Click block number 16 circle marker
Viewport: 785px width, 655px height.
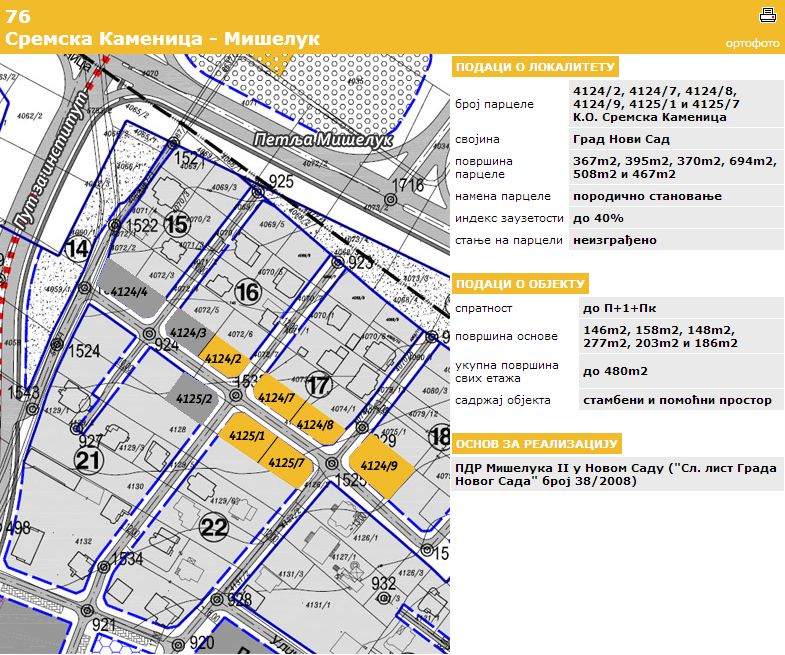click(248, 291)
